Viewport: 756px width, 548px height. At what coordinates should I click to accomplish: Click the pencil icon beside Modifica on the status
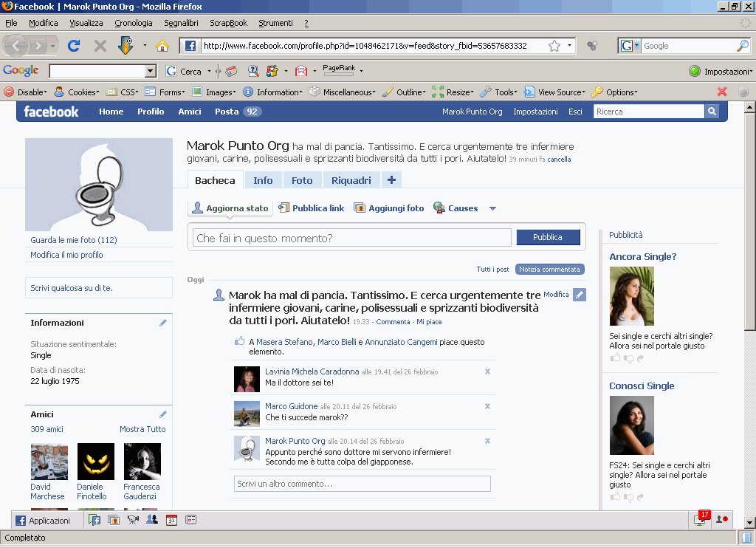[x=580, y=295]
